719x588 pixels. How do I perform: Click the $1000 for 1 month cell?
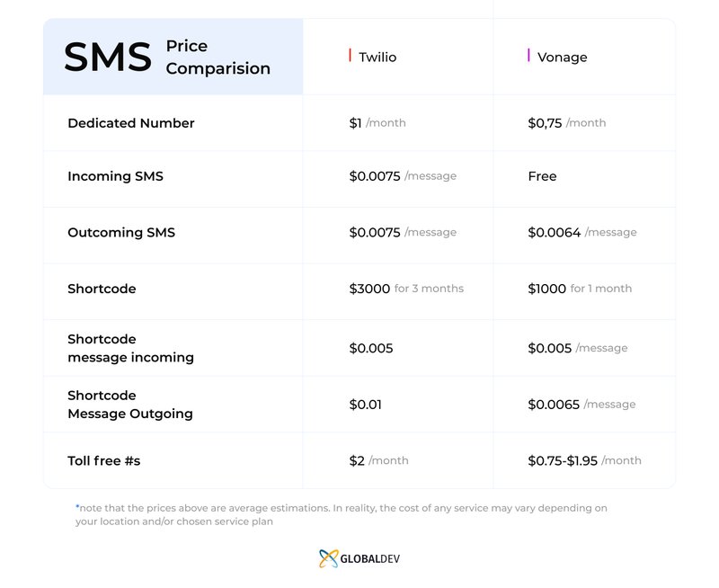[580, 289]
